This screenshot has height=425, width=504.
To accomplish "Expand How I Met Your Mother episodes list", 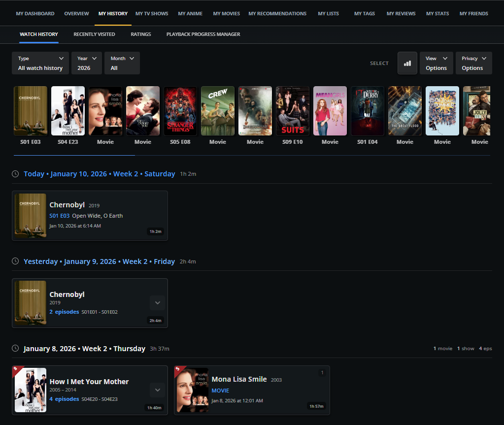I will tap(157, 390).
